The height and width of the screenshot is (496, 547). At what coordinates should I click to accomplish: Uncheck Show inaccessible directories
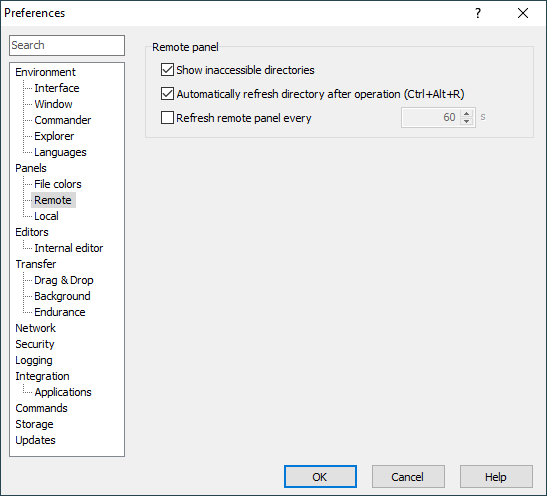167,70
